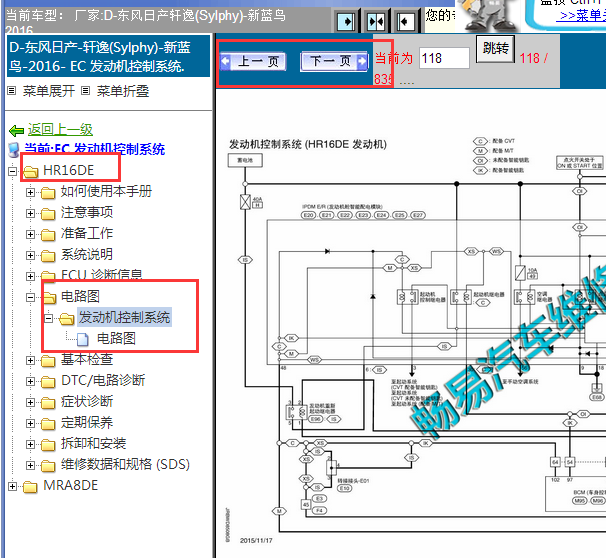Open the DTC/电路诊断 folder
The height and width of the screenshot is (558, 606).
click(x=103, y=380)
